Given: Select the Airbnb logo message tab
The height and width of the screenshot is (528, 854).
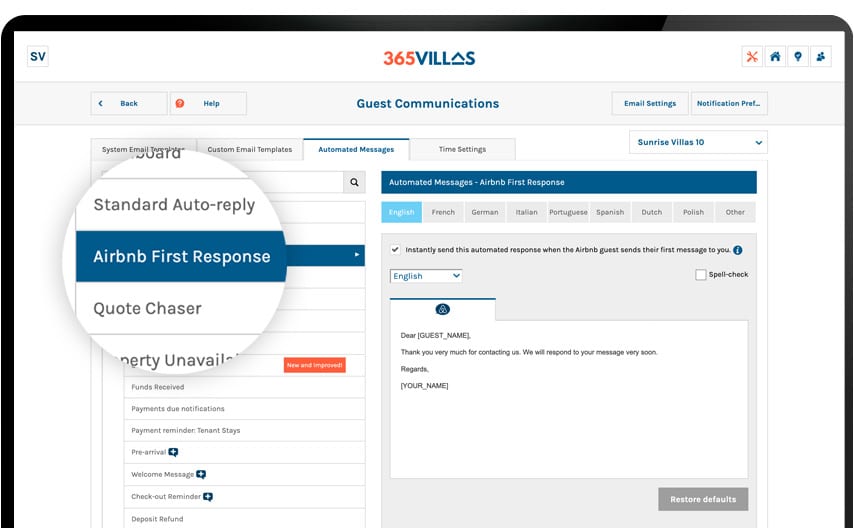Looking at the screenshot, I should pyautogui.click(x=443, y=310).
